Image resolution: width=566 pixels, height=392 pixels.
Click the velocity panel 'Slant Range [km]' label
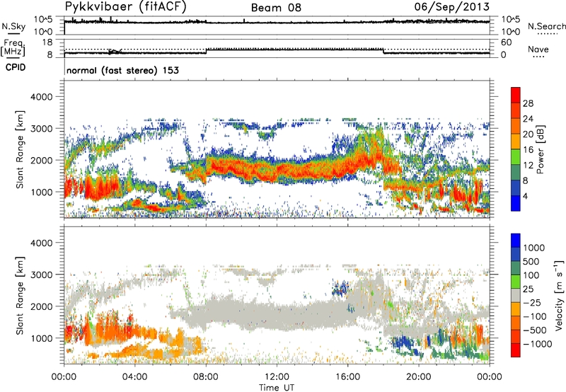coord(20,296)
